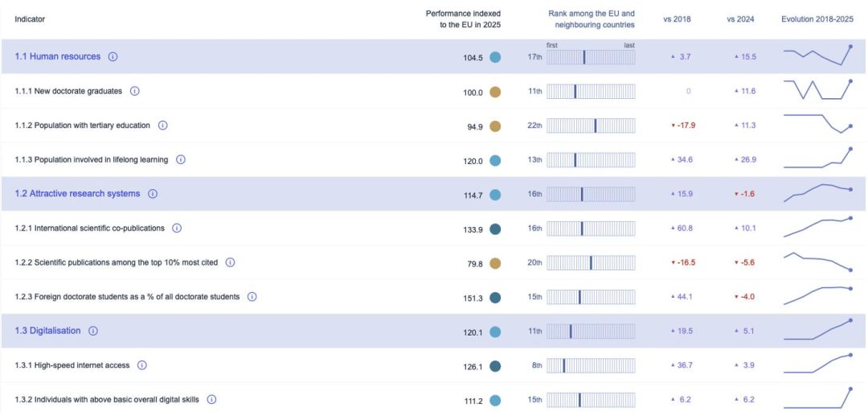868x416 pixels.
Task: Open info for International scientific co-publications
Action: pyautogui.click(x=177, y=229)
